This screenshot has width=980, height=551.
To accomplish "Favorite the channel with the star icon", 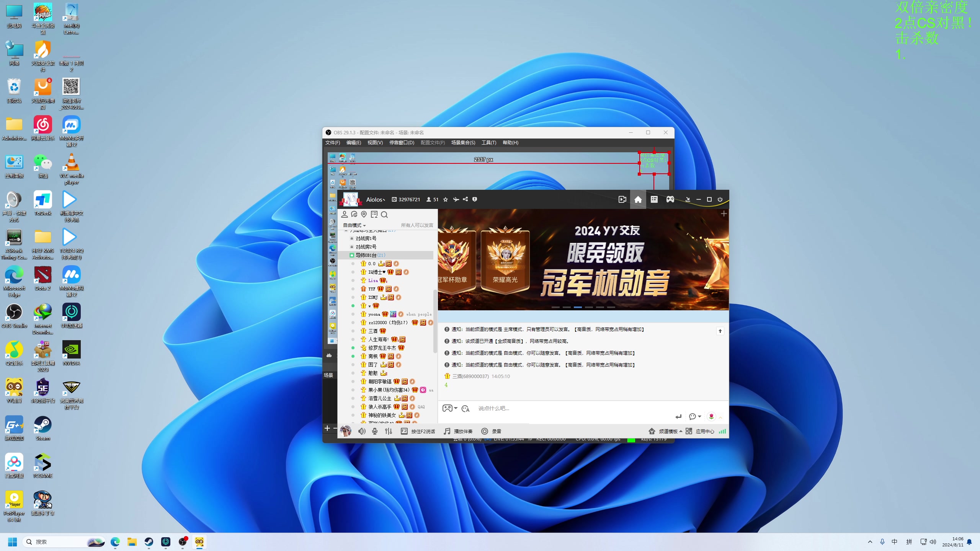I will point(445,199).
